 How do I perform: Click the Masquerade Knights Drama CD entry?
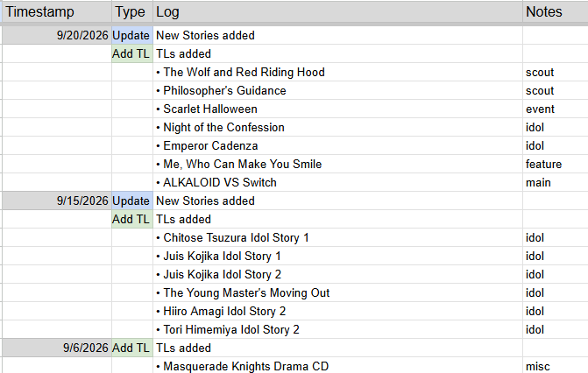337,365
